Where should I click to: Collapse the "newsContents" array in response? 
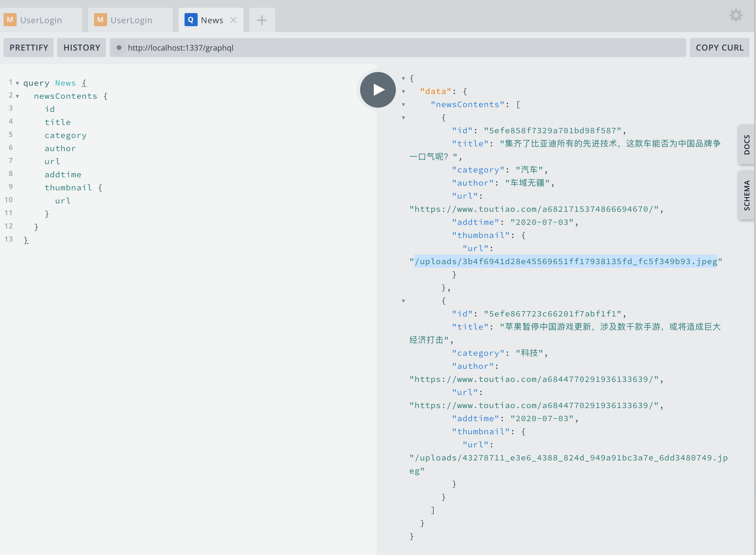[x=403, y=105]
